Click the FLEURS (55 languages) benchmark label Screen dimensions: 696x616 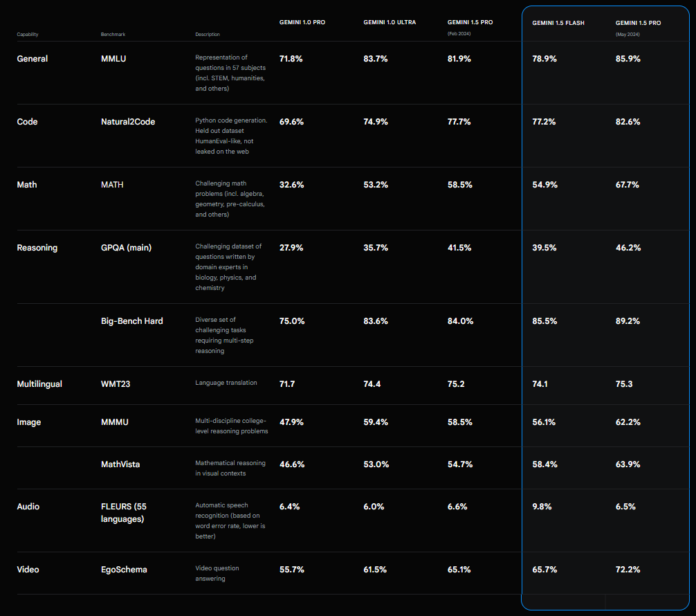tap(123, 512)
